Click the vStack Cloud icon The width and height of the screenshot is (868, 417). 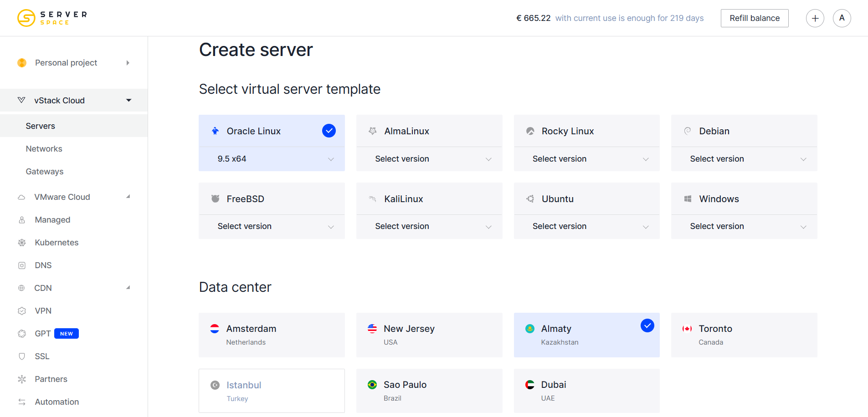pyautogui.click(x=21, y=100)
